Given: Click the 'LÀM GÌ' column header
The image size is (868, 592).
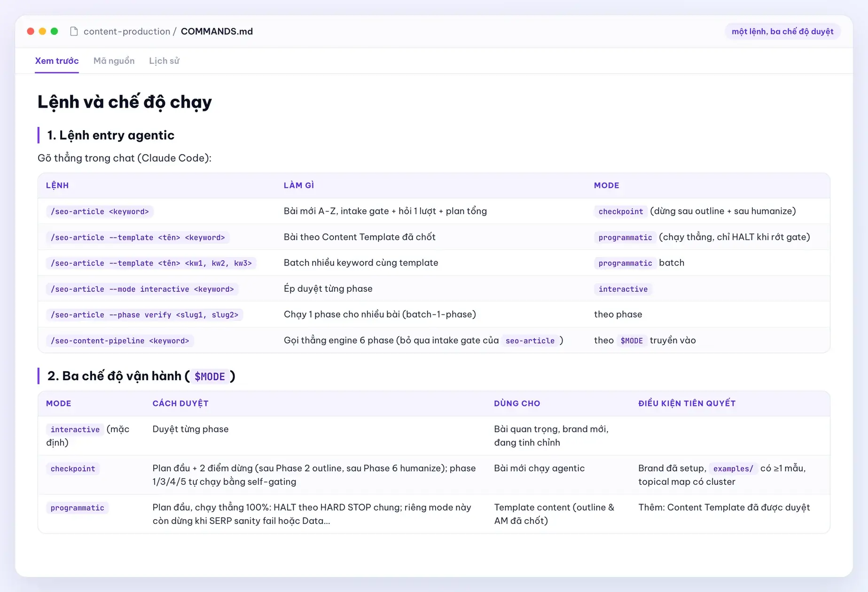Looking at the screenshot, I should click(299, 186).
